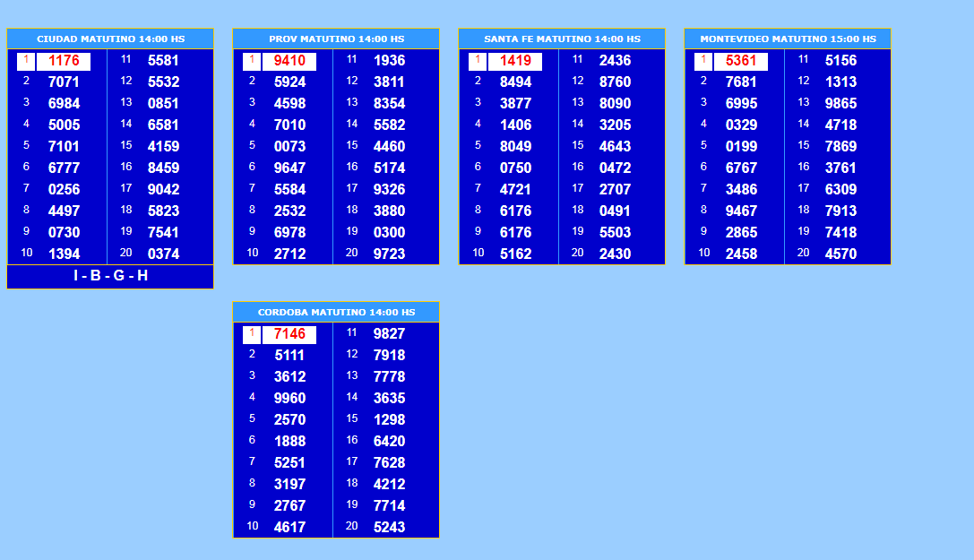974x560 pixels.
Task: Click the MONTEVIDEO MATUTINO 15:00 HS header
Action: [x=788, y=39]
